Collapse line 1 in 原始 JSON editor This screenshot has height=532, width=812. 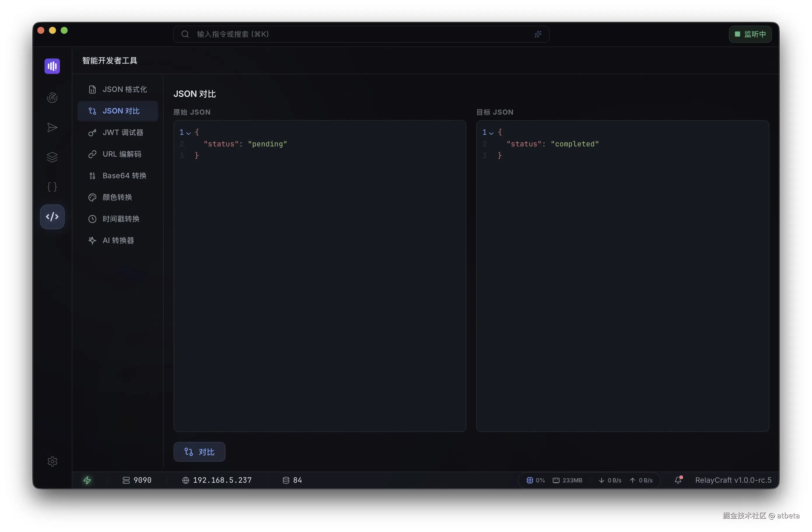[188, 133]
